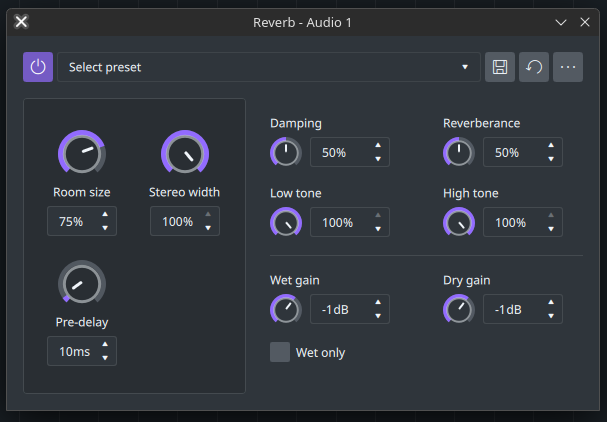Click the Stereo width knob

coord(185,154)
